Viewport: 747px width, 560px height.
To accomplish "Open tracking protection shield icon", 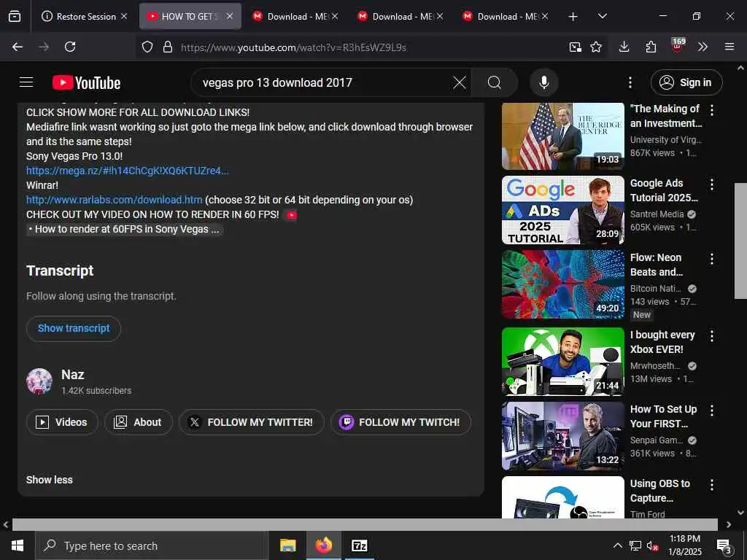I will 147,47.
